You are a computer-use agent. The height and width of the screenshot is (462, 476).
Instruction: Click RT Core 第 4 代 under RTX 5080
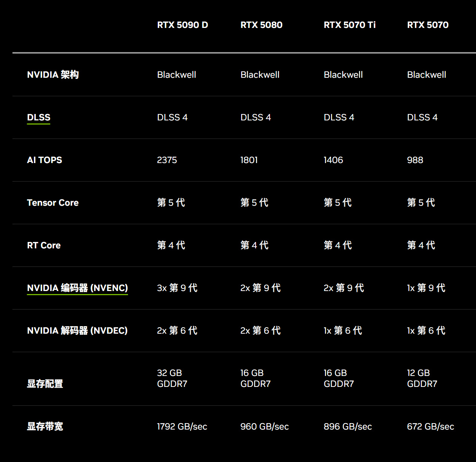click(254, 245)
